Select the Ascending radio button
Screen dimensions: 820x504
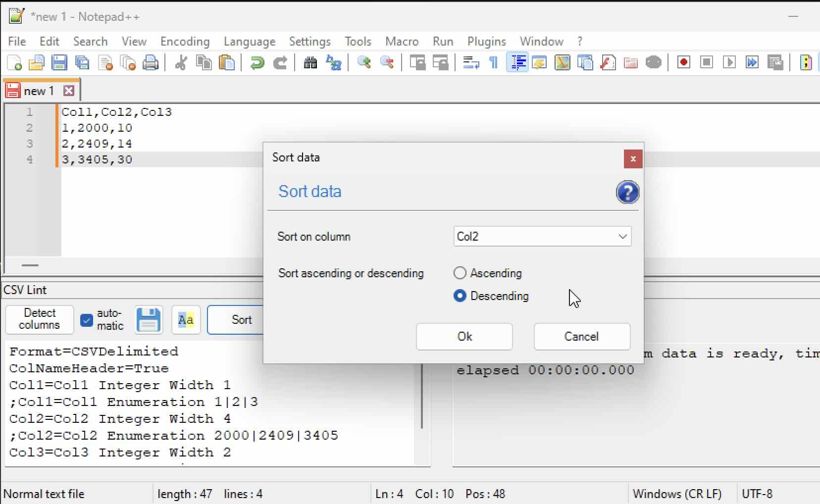(x=461, y=273)
